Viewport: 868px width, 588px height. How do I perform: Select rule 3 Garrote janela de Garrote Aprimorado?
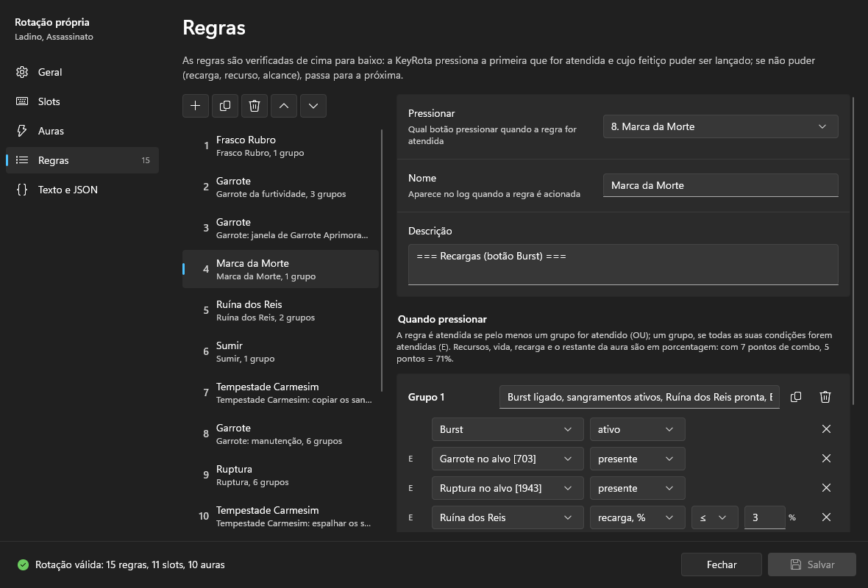coord(281,228)
